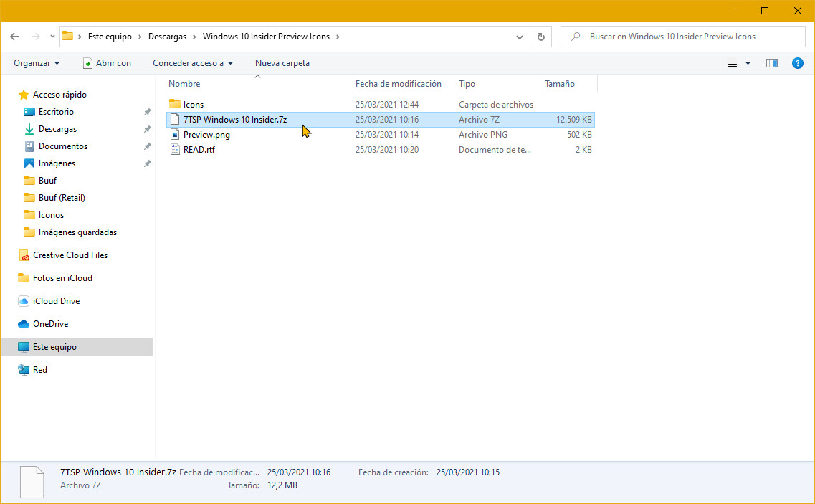This screenshot has height=504, width=815.
Task: Click the Icons folder name
Action: coord(194,105)
